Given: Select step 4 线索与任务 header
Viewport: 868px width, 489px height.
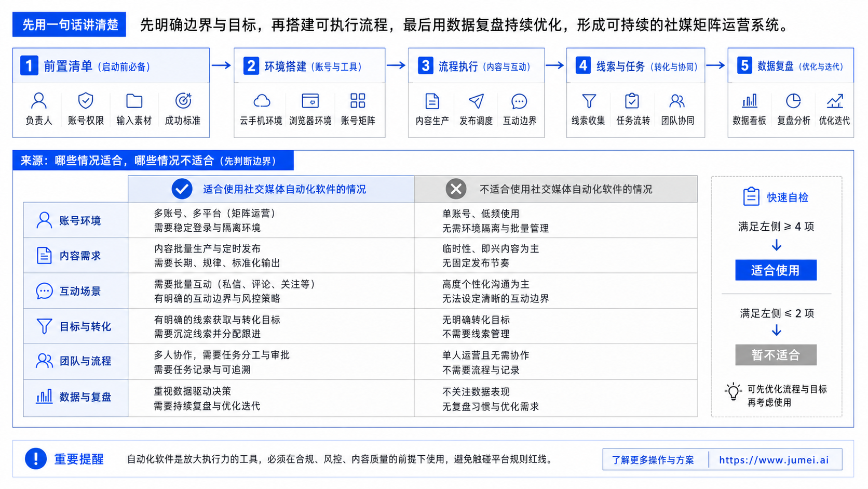Looking at the screenshot, I should [635, 65].
